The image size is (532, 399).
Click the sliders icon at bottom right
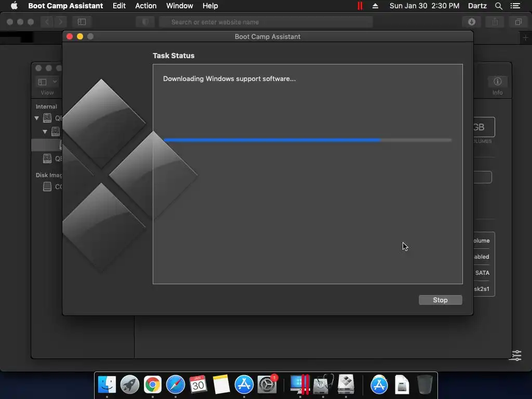pyautogui.click(x=516, y=355)
